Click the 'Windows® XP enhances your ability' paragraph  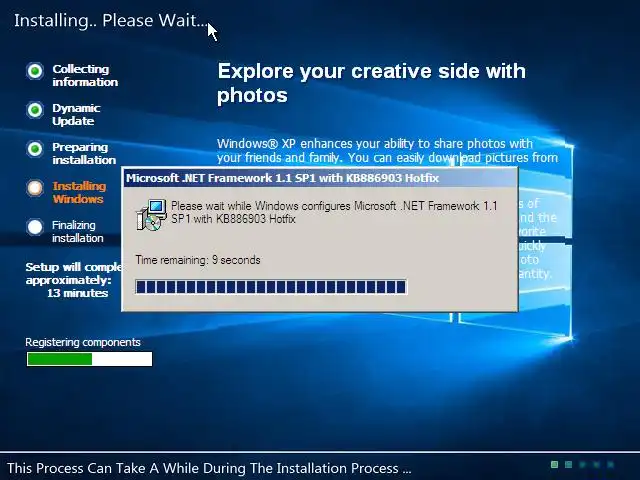(x=387, y=151)
